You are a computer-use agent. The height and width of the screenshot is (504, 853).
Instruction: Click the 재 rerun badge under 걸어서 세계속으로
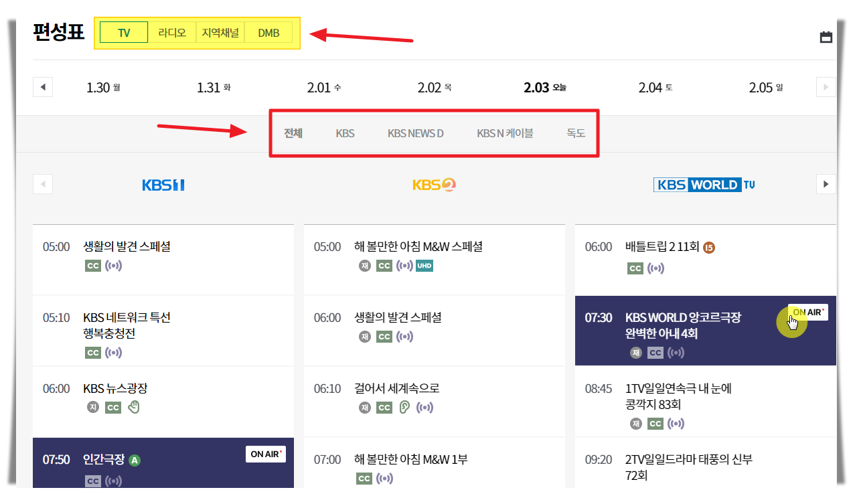click(364, 407)
